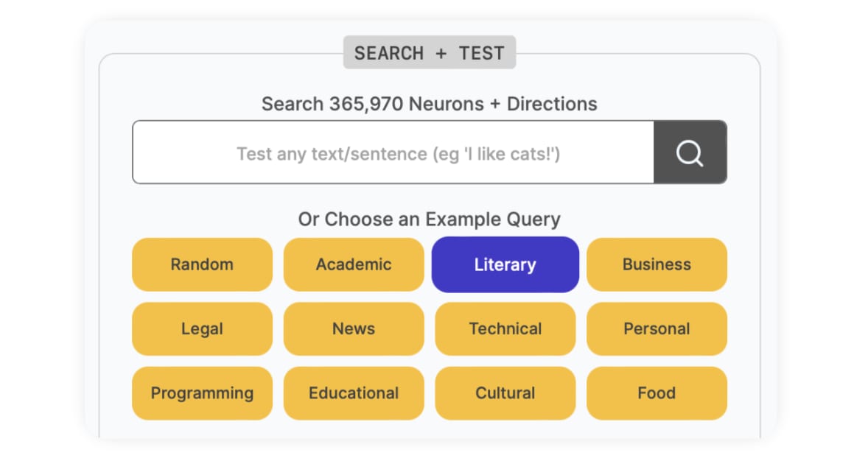
Task: Choose the Food example query
Action: point(657,393)
